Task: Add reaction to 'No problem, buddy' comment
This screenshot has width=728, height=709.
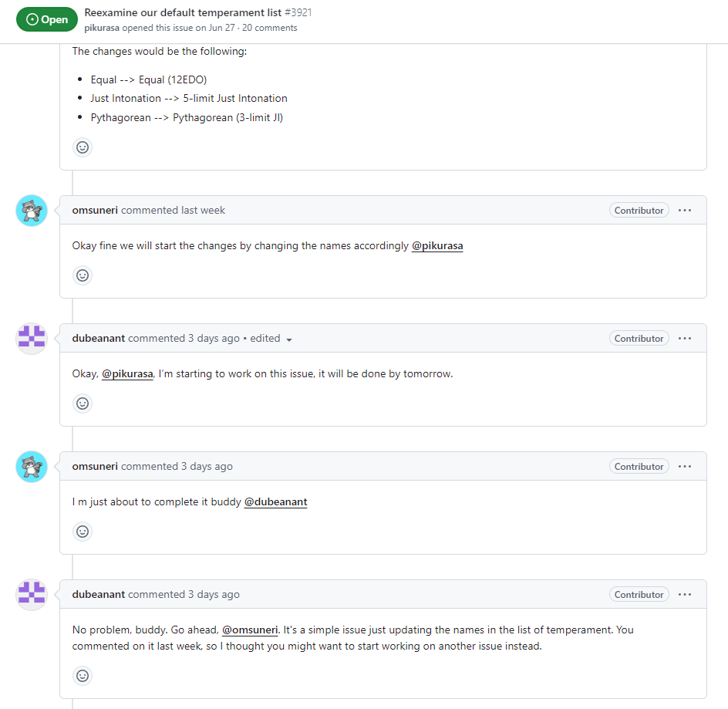Action: (83, 676)
